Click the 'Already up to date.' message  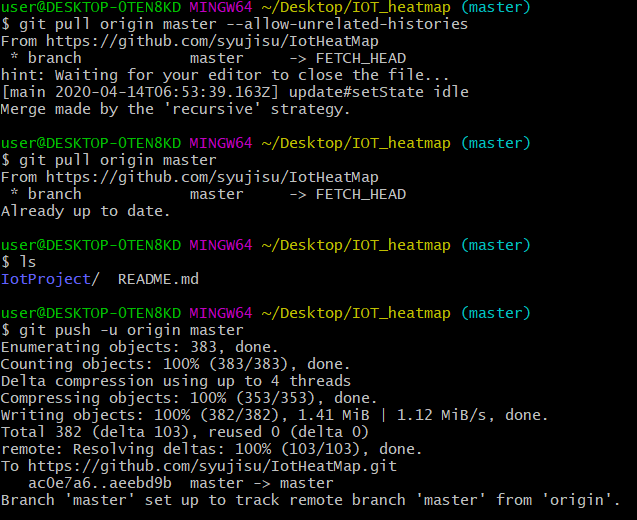pos(85,211)
